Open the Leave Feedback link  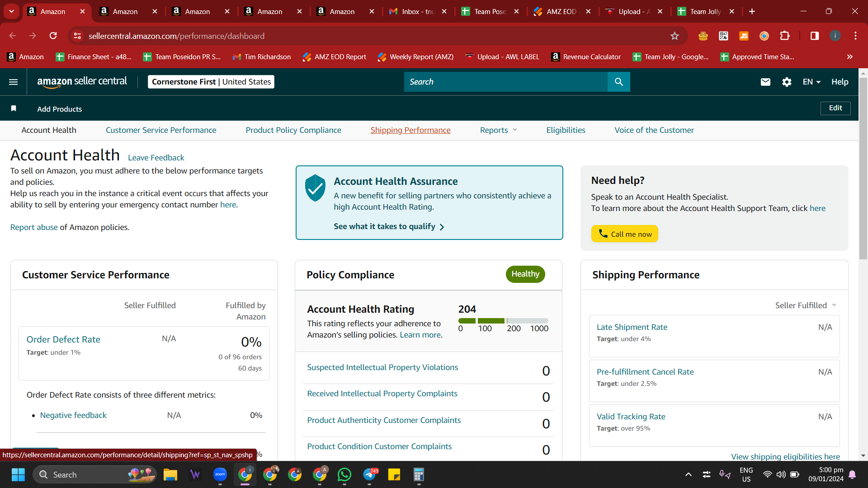point(156,158)
